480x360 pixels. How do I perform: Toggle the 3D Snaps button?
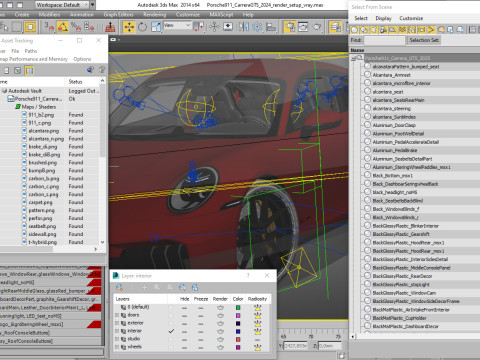(x=49, y=27)
